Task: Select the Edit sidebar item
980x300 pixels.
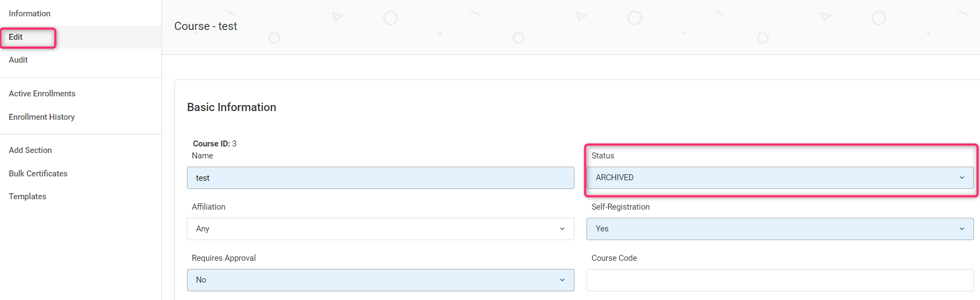Action: pos(16,37)
